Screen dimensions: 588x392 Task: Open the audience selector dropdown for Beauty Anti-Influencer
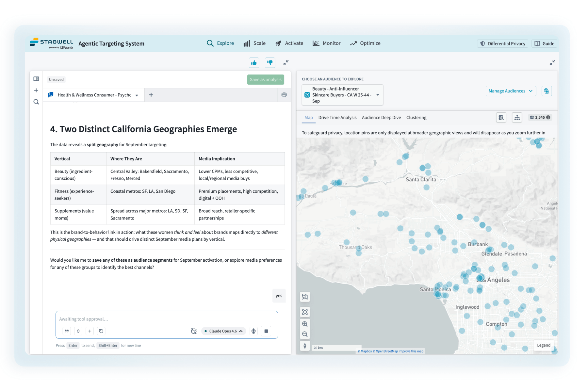(x=342, y=95)
